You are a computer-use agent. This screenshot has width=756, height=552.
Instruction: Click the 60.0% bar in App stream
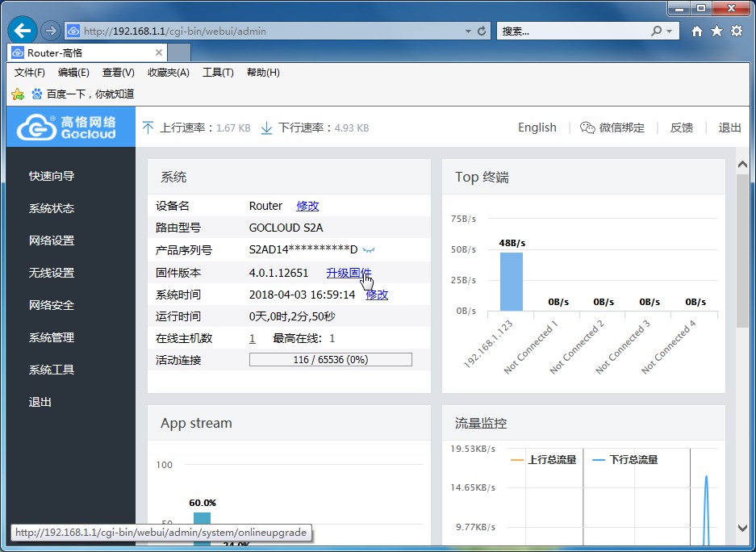(202, 529)
